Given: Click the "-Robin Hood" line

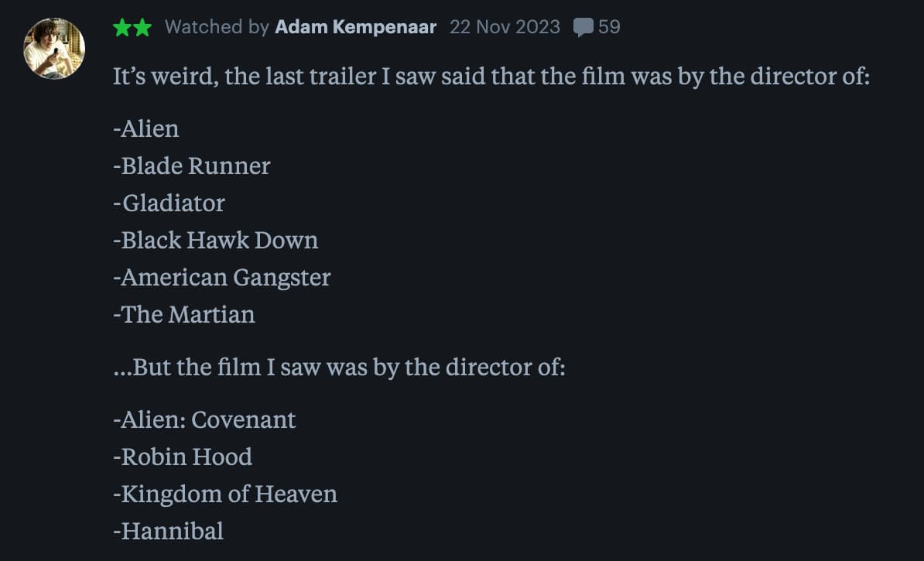Looking at the screenshot, I should (x=183, y=457).
